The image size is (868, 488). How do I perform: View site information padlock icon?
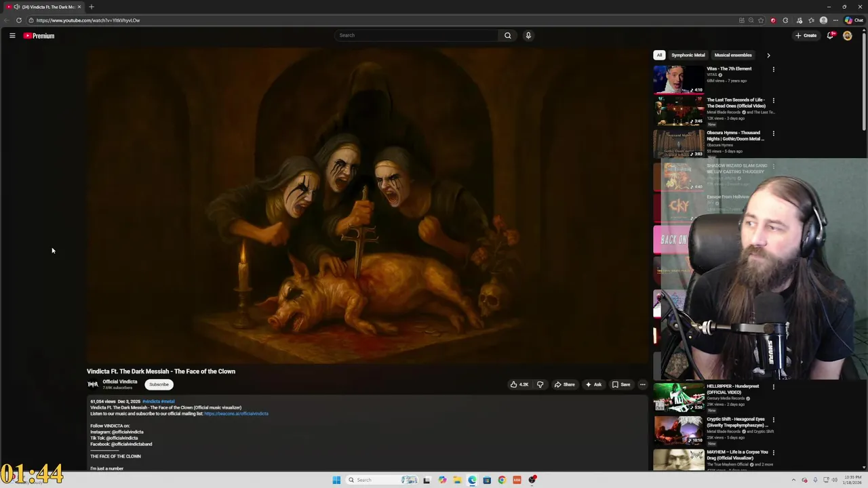coord(31,20)
